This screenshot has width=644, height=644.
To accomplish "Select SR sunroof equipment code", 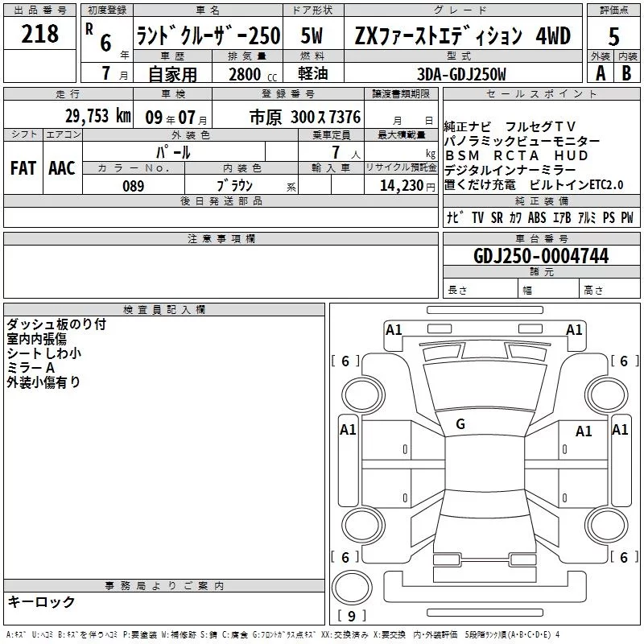I will [497, 217].
